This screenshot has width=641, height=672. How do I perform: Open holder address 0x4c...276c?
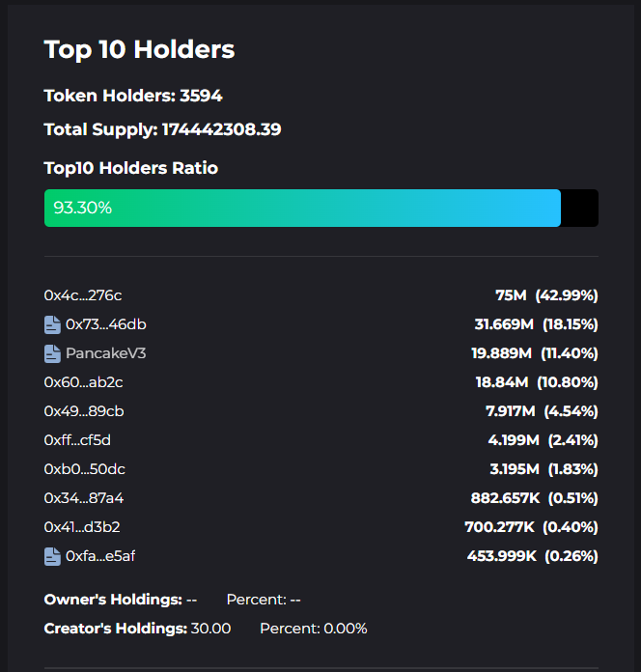(x=83, y=295)
